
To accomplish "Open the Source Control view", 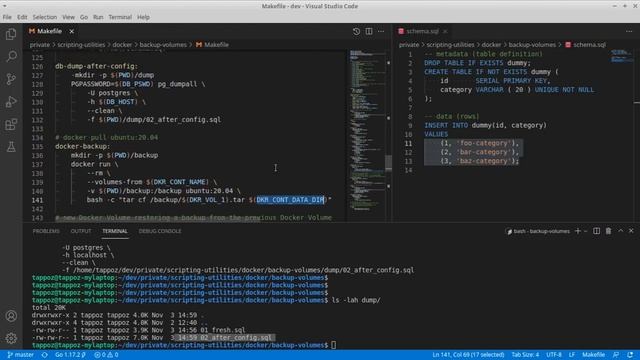I will tap(11, 79).
